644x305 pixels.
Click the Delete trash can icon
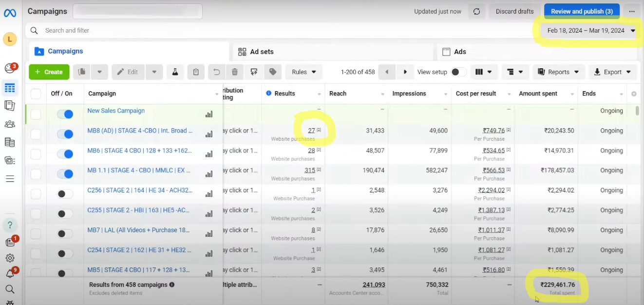(235, 72)
